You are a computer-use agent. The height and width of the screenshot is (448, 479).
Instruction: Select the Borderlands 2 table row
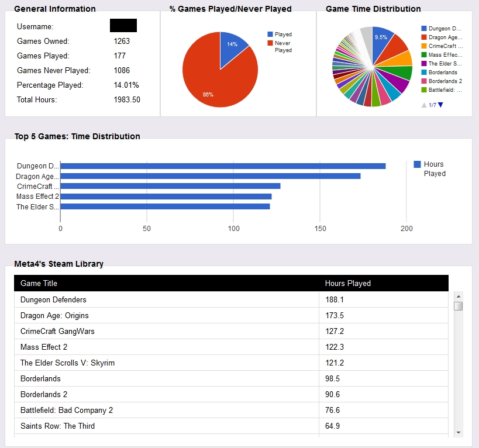231,394
